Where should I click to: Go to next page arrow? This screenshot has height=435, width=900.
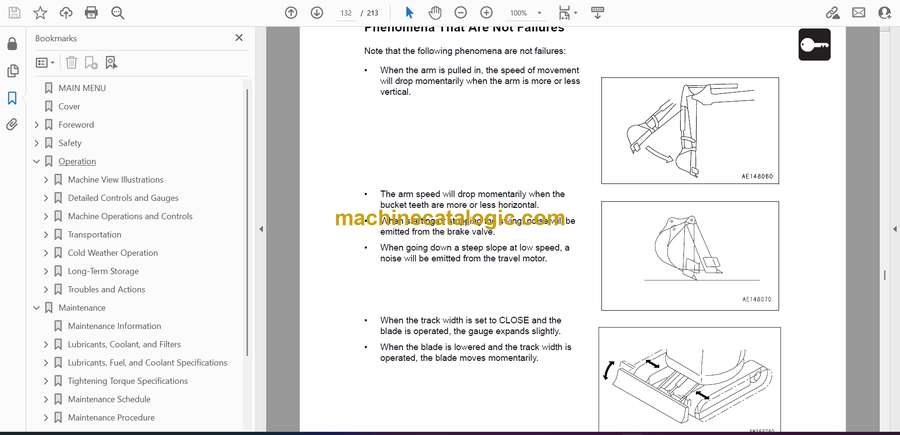tap(317, 13)
